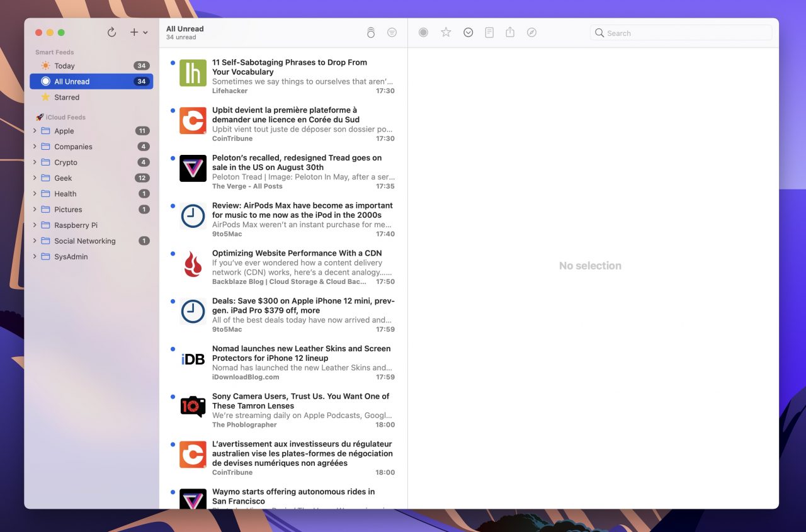
Task: Select the Geek folder icon
Action: coord(45,178)
